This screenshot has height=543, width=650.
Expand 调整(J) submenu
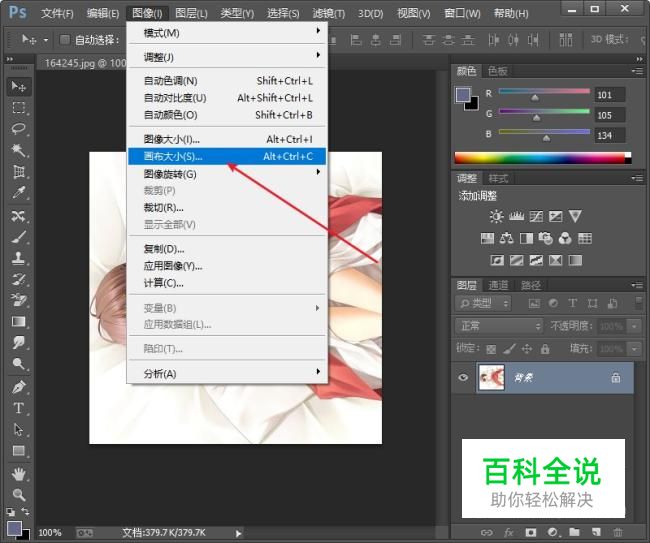pyautogui.click(x=226, y=57)
